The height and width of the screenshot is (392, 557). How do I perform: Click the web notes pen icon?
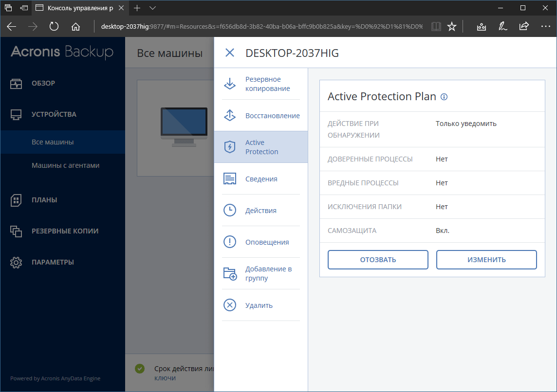[502, 26]
